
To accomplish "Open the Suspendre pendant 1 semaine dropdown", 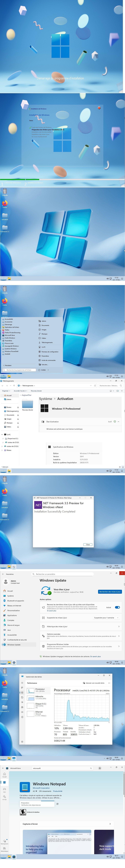I will pos(106,618).
